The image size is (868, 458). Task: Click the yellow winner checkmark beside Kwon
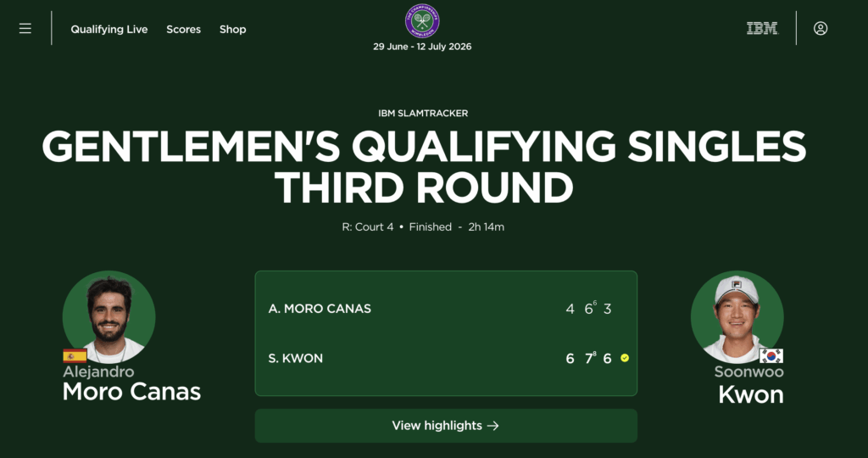coord(625,358)
